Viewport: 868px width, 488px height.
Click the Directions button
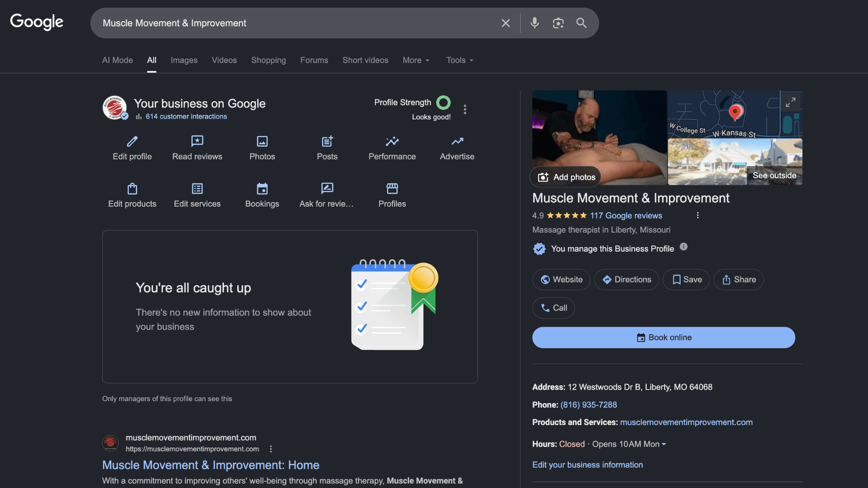click(x=626, y=280)
